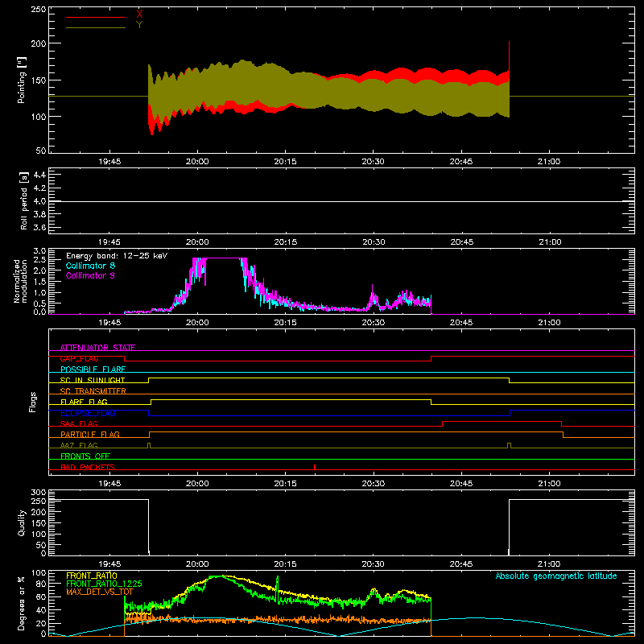
Task: Click the Y legend label
Action: click(x=139, y=25)
